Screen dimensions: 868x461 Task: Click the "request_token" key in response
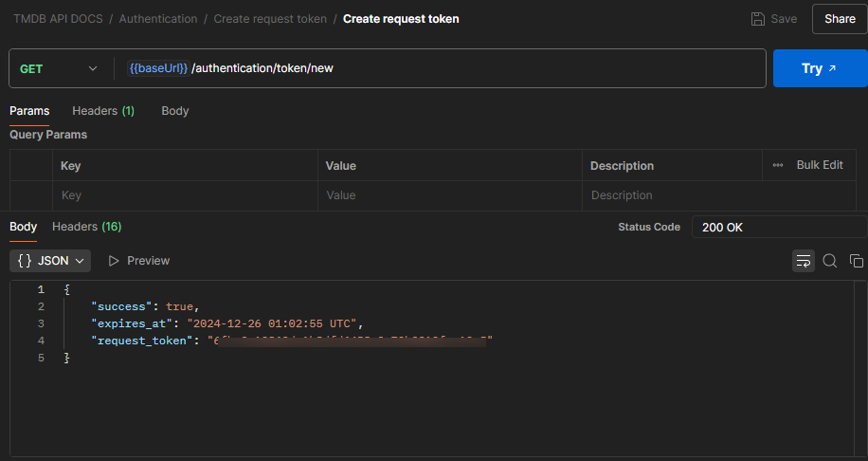click(x=142, y=341)
